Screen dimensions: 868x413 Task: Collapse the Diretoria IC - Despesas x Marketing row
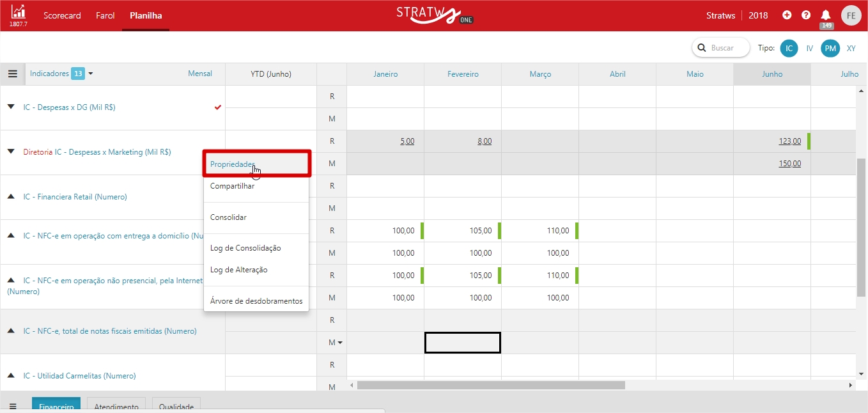pyautogui.click(x=10, y=152)
